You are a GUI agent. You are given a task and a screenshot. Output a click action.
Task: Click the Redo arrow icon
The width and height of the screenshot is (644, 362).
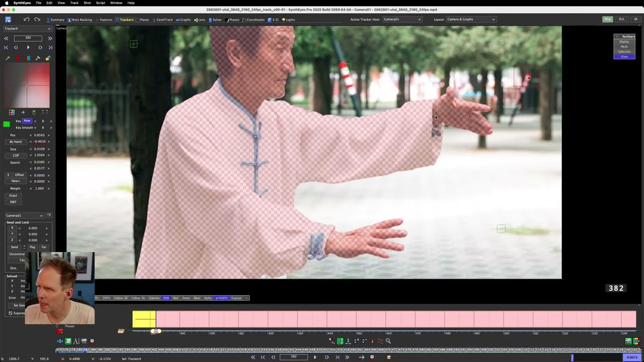[x=37, y=20]
